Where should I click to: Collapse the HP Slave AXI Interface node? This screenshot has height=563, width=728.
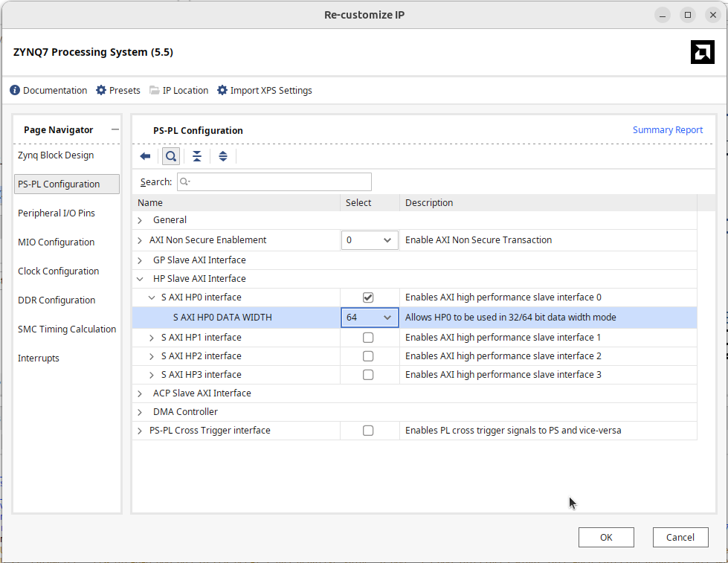(x=140, y=279)
